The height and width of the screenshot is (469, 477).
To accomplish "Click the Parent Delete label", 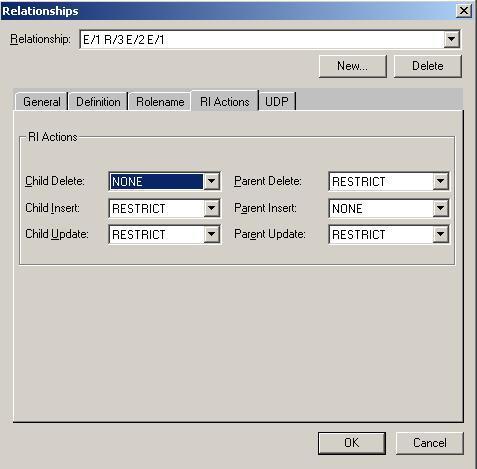I will [268, 181].
